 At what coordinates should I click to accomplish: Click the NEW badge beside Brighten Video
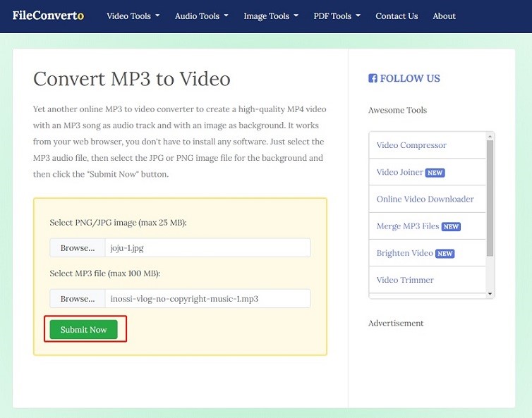445,254
